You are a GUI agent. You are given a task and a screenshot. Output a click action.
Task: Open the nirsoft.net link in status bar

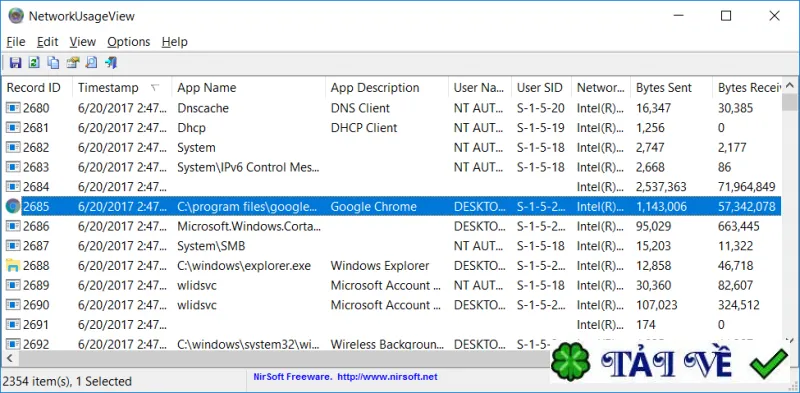387,377
